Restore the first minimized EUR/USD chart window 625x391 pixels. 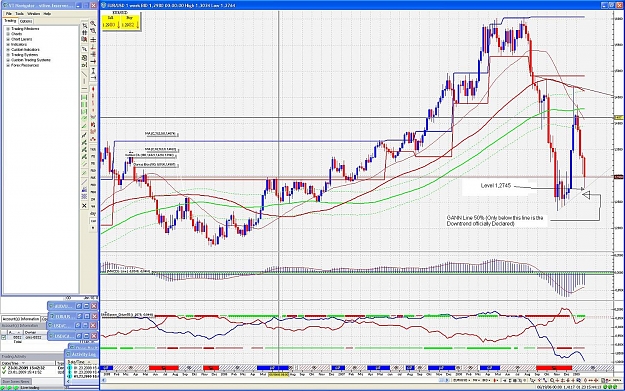(79, 306)
